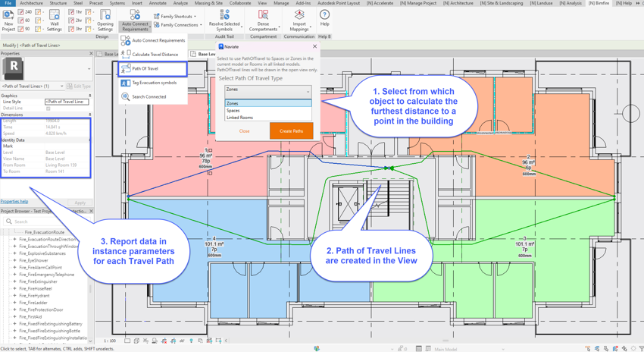
Task: Select Spaces option in dropdown list
Action: (267, 111)
